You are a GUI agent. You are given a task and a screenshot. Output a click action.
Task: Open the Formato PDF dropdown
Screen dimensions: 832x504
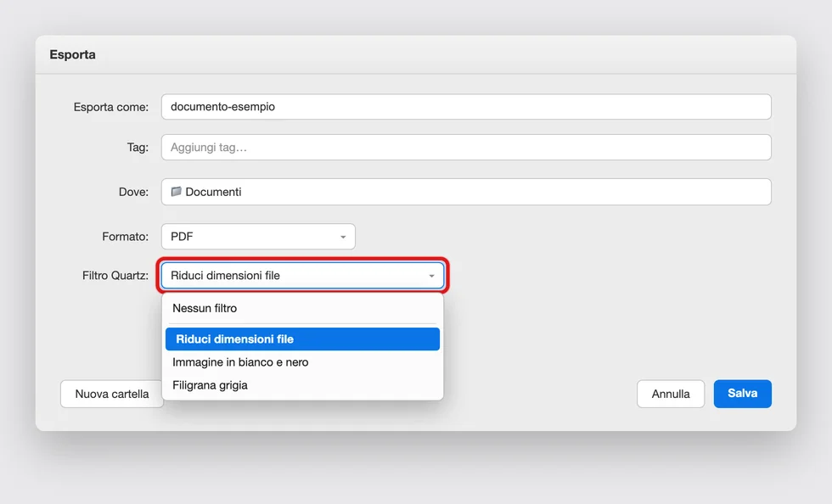(x=258, y=236)
